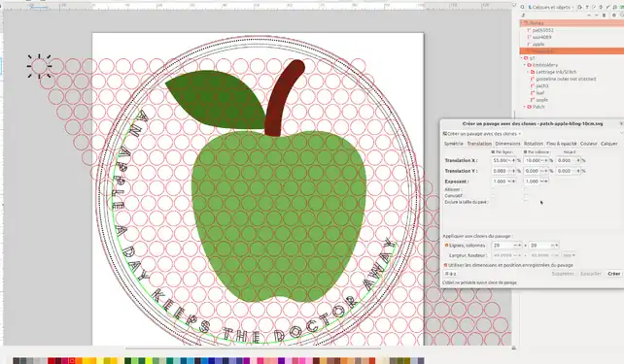Select the 'Lignes, colonnes' radio button
624x364 pixels.
click(x=446, y=246)
